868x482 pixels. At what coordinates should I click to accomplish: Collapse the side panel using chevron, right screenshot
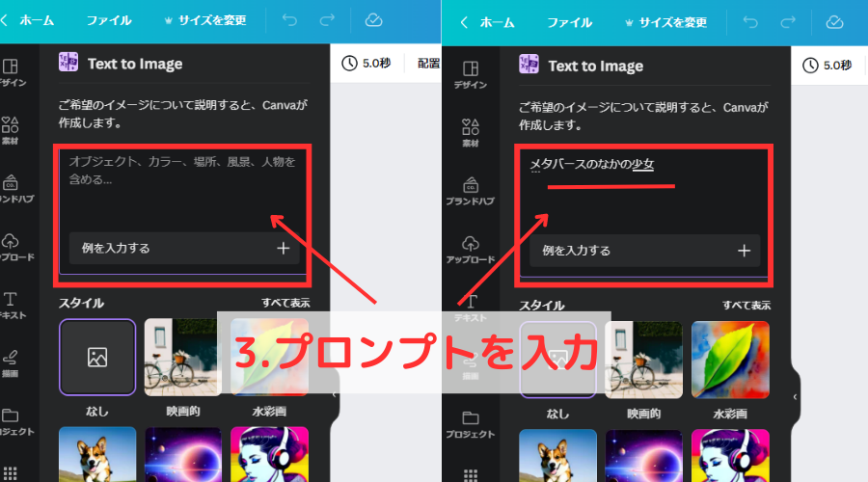click(795, 397)
